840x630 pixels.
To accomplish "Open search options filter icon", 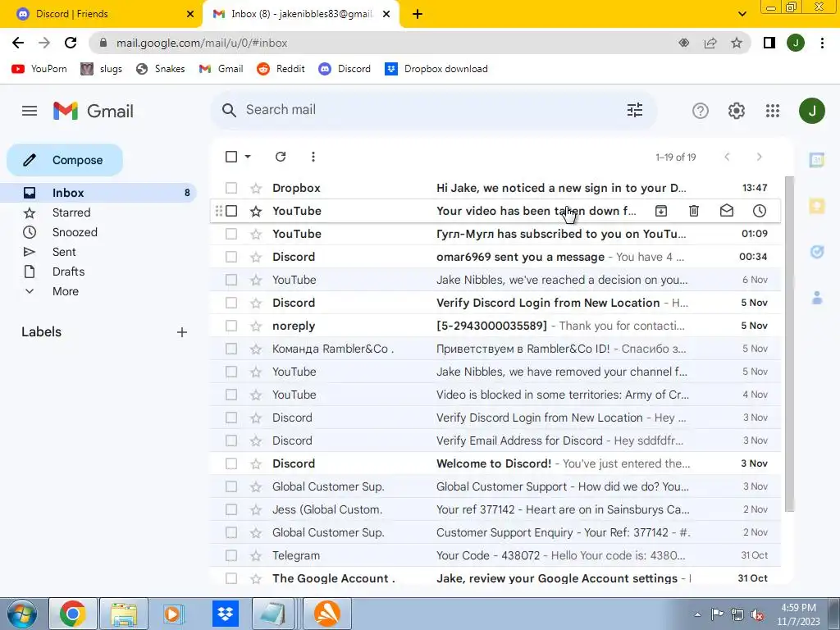I will tap(635, 110).
